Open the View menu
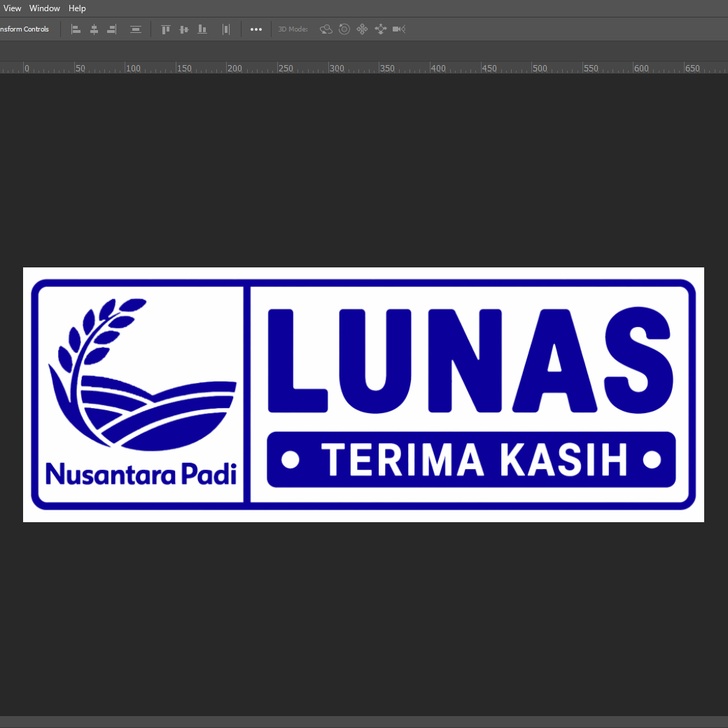The width and height of the screenshot is (728, 728). point(12,8)
